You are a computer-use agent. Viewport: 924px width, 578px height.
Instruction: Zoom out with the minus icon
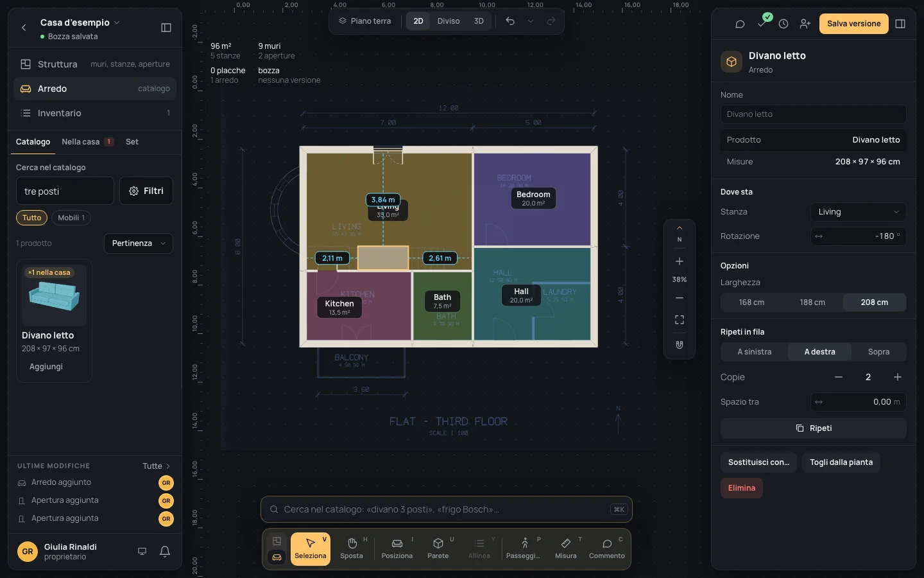pyautogui.click(x=680, y=298)
